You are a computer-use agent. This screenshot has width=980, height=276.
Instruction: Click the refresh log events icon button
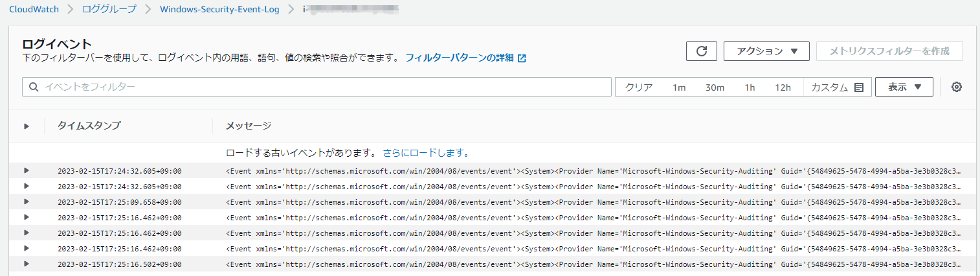(701, 51)
